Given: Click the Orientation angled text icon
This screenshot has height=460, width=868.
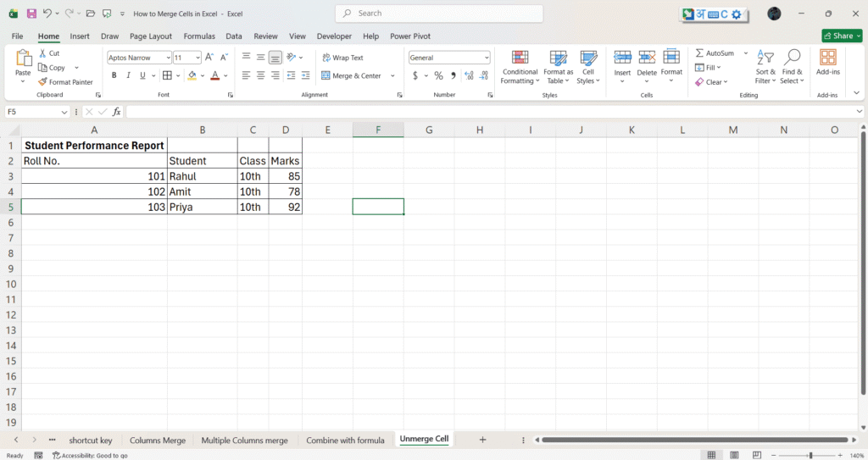Looking at the screenshot, I should (x=292, y=57).
